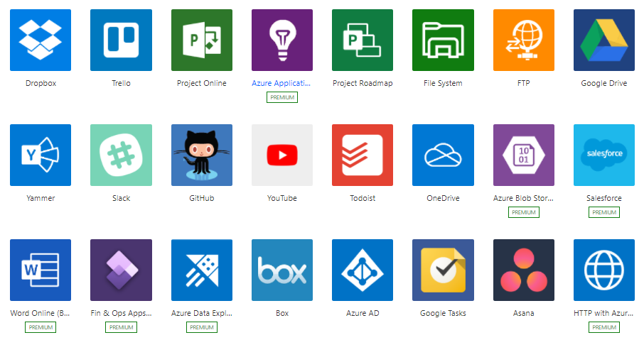Click the PREMIUM badge under HTTP with Azure AD
Screen dimensions: 644x340
pyautogui.click(x=604, y=327)
